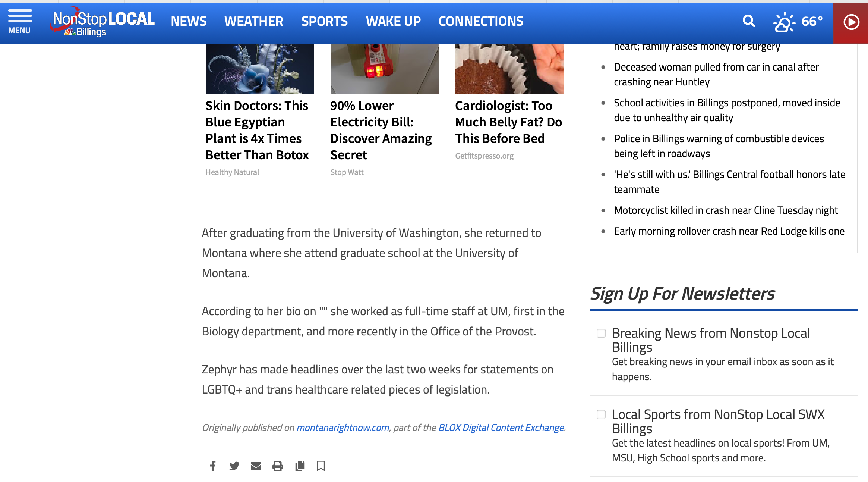The width and height of the screenshot is (868, 482).
Task: Check Breaking News newsletter checkbox
Action: 601,333
